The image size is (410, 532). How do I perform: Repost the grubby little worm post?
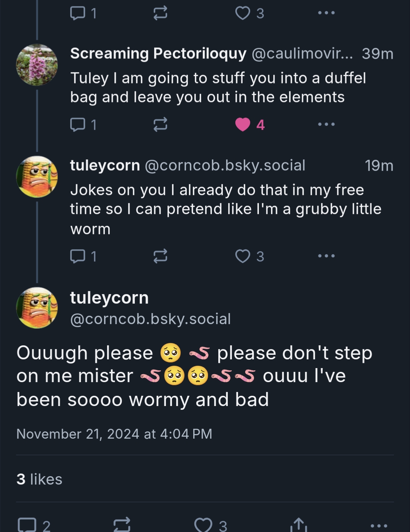click(160, 256)
